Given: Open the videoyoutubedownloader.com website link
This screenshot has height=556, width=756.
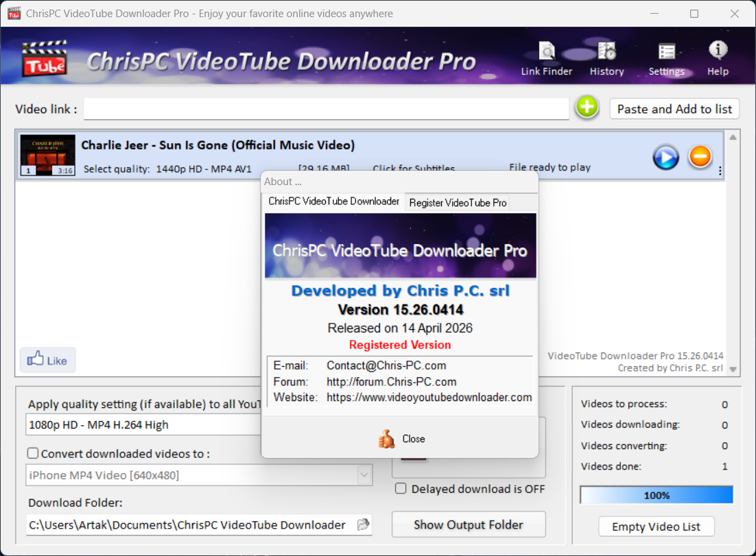Looking at the screenshot, I should tap(429, 397).
